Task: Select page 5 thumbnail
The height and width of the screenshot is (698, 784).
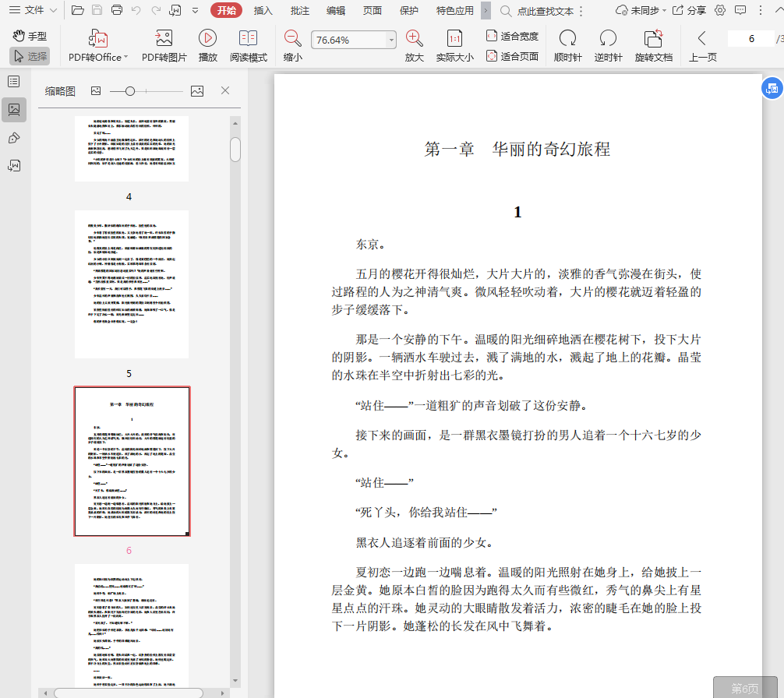Action: (x=132, y=284)
